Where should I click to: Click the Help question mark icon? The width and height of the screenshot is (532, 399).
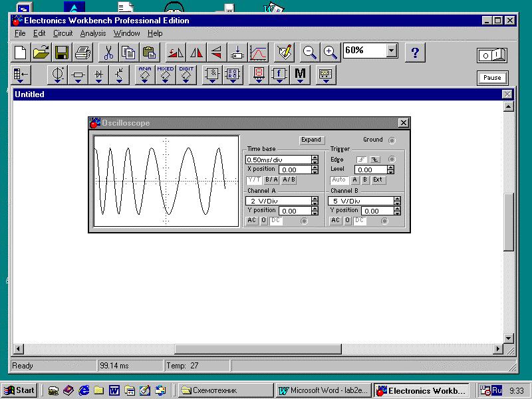pos(415,52)
